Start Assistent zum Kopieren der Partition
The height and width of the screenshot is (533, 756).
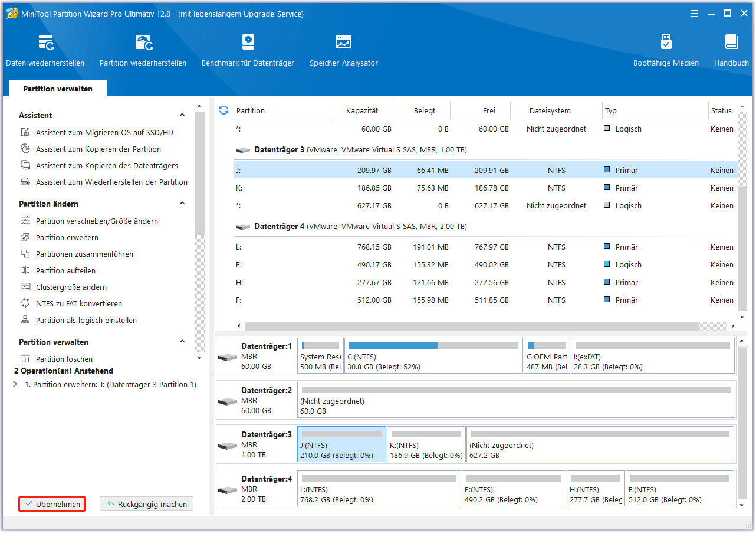[x=98, y=149]
